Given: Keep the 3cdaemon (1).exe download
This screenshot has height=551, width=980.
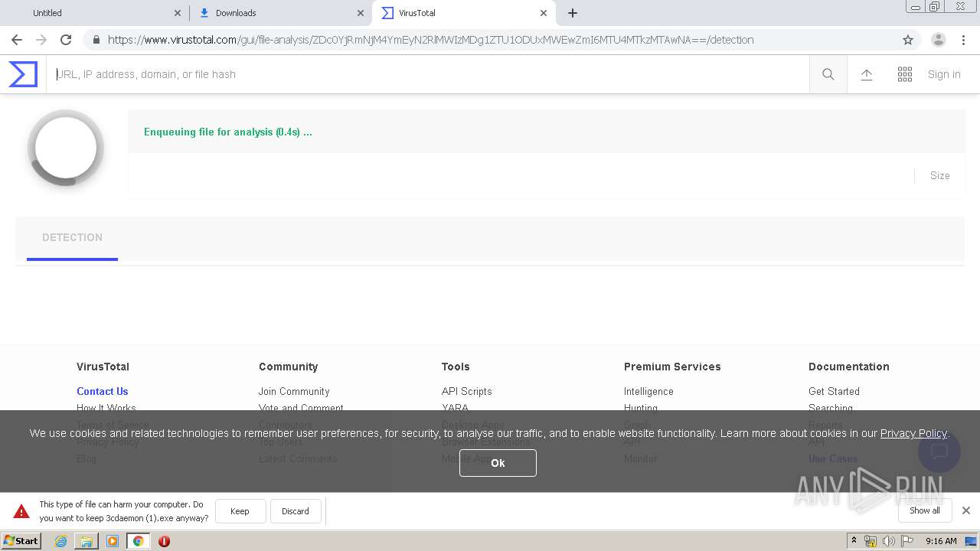Looking at the screenshot, I should 240,511.
